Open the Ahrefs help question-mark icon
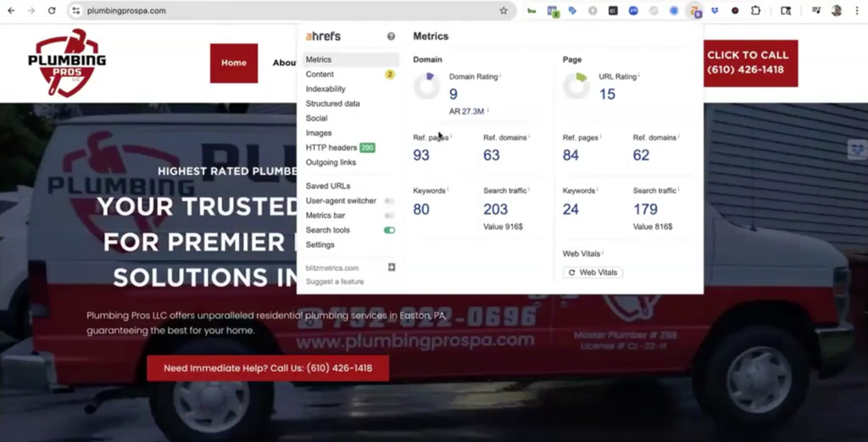This screenshot has height=442, width=868. [x=391, y=36]
